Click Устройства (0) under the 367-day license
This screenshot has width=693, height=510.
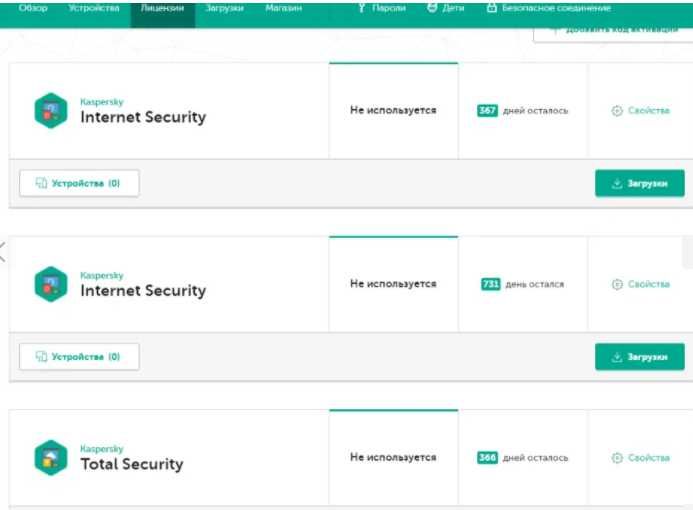[x=79, y=183]
